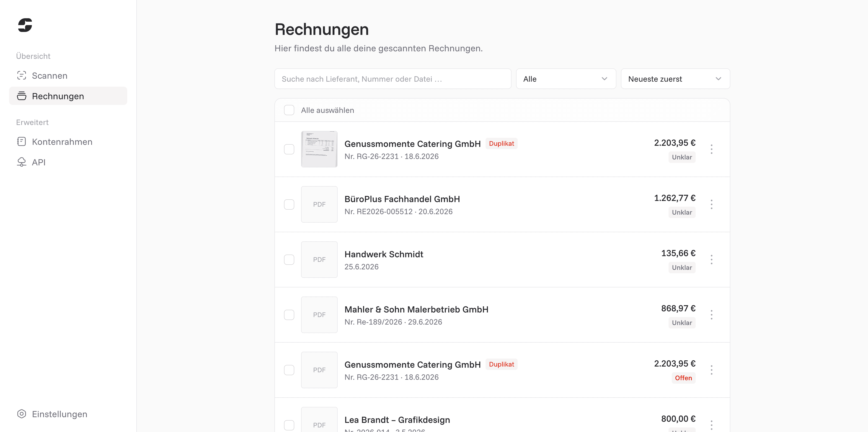Click the amount '1.262,77 €'
This screenshot has height=432, width=868.
(x=674, y=198)
